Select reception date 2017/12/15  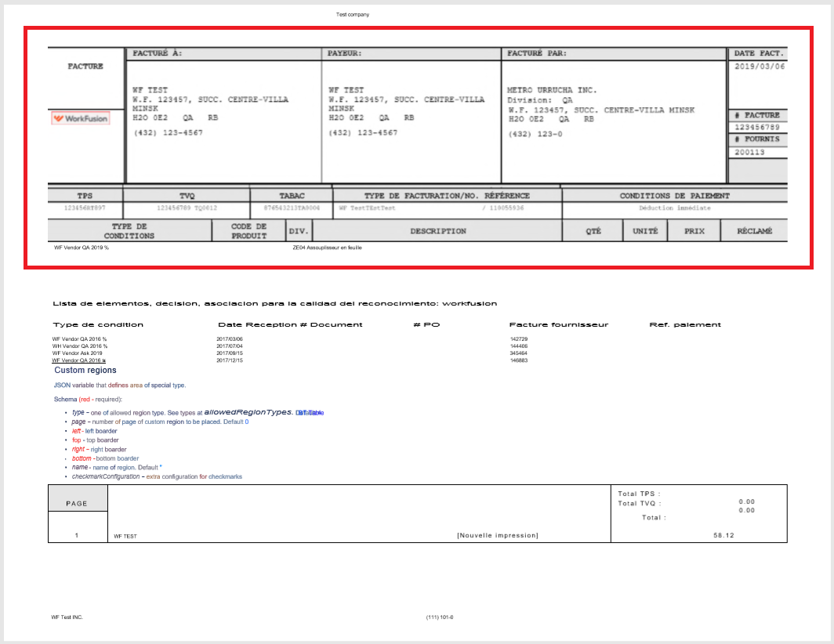click(x=229, y=360)
